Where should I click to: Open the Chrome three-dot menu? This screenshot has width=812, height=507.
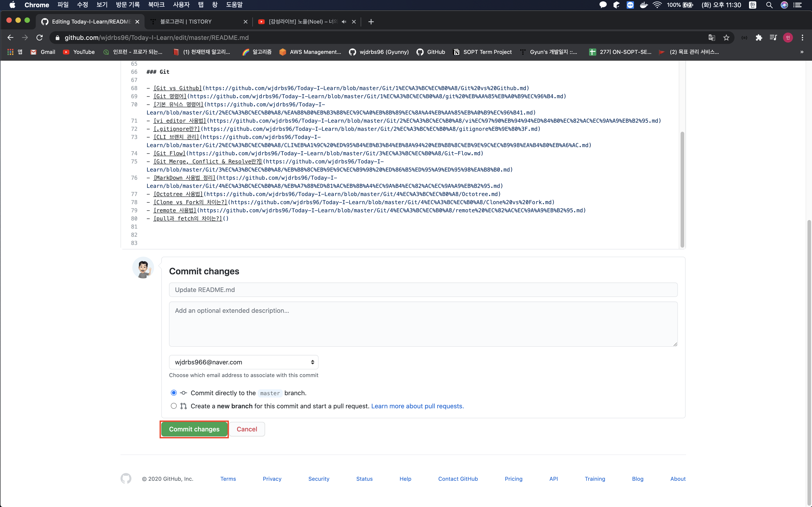pyautogui.click(x=802, y=38)
